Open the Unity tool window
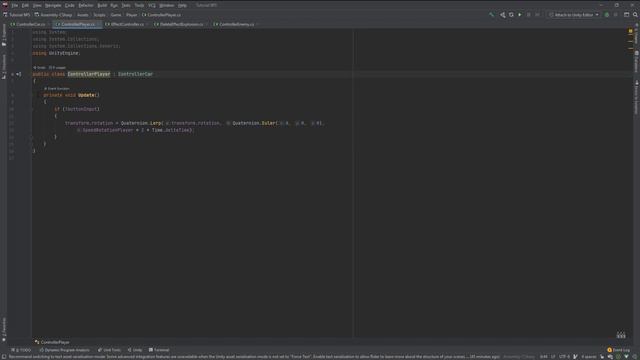Image resolution: width=640 pixels, height=360 pixels. coord(135,350)
